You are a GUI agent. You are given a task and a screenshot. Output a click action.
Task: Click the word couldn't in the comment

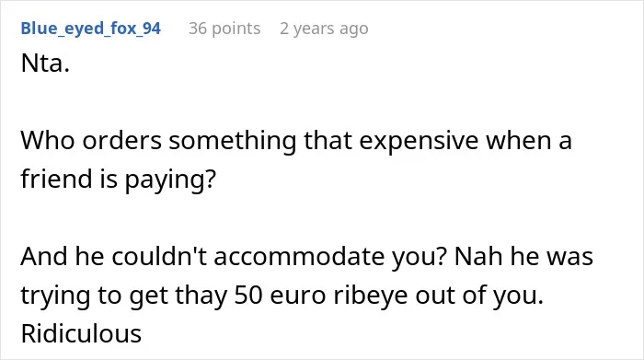[x=159, y=257]
